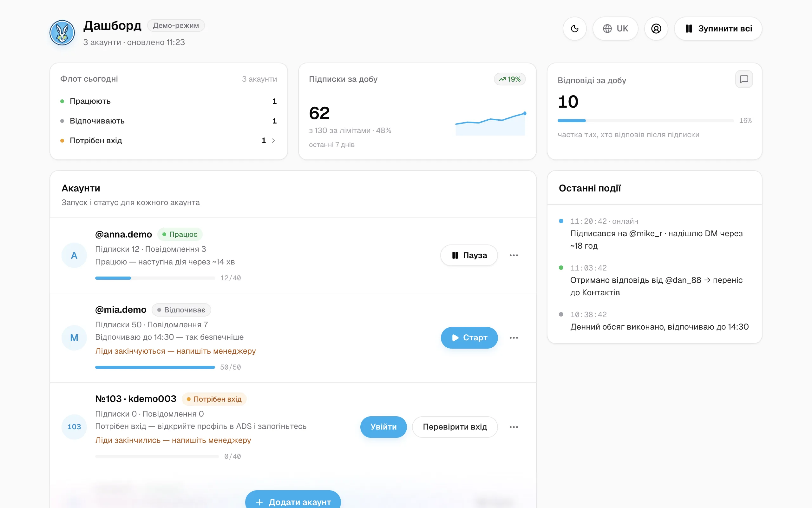Viewport: 812px width, 508px height.
Task: Pause the @anna.demo account
Action: (x=469, y=255)
